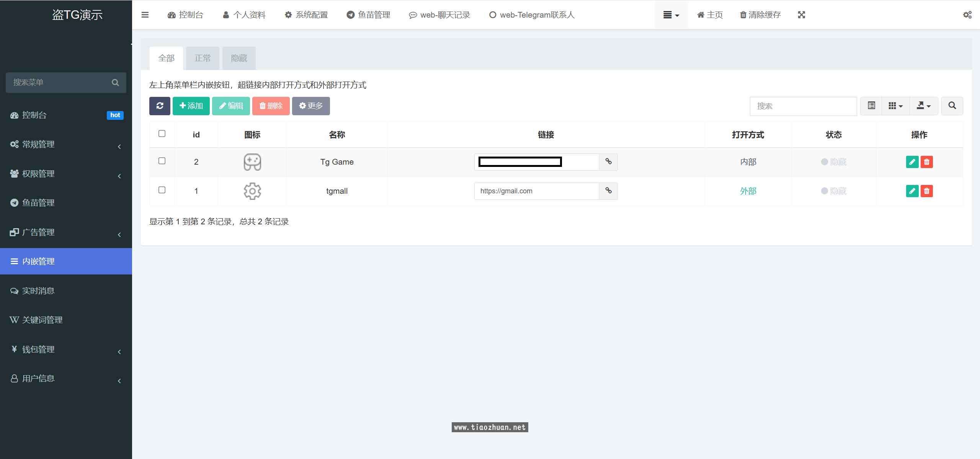
Task: Click the green 添加 button
Action: tap(191, 106)
